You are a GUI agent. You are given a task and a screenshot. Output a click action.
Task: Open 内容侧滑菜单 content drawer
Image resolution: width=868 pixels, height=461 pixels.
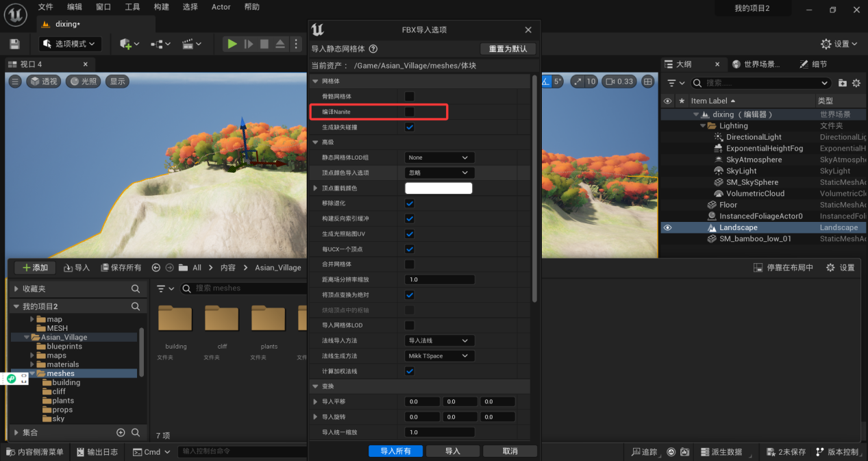(35, 452)
